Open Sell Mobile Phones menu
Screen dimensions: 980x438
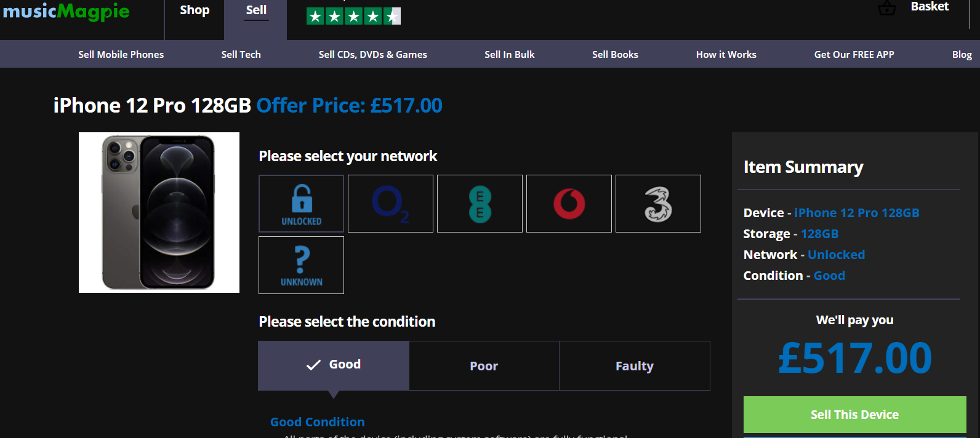[121, 54]
